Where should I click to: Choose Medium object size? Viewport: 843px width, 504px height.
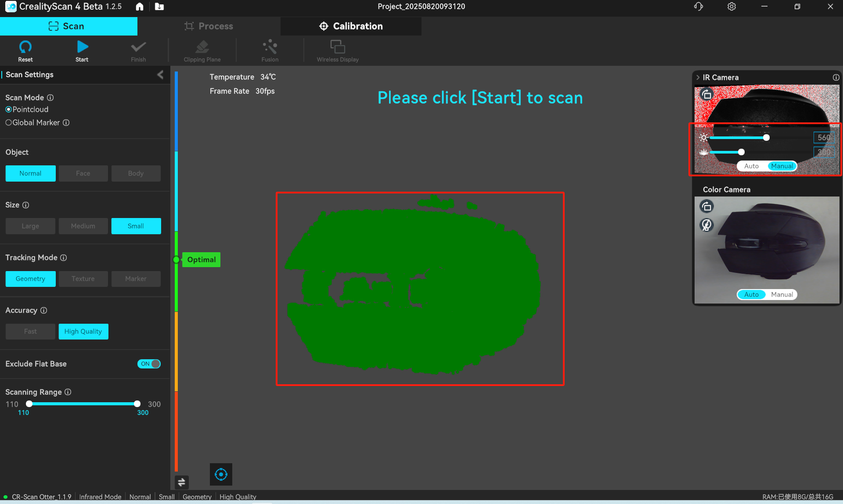(x=83, y=226)
